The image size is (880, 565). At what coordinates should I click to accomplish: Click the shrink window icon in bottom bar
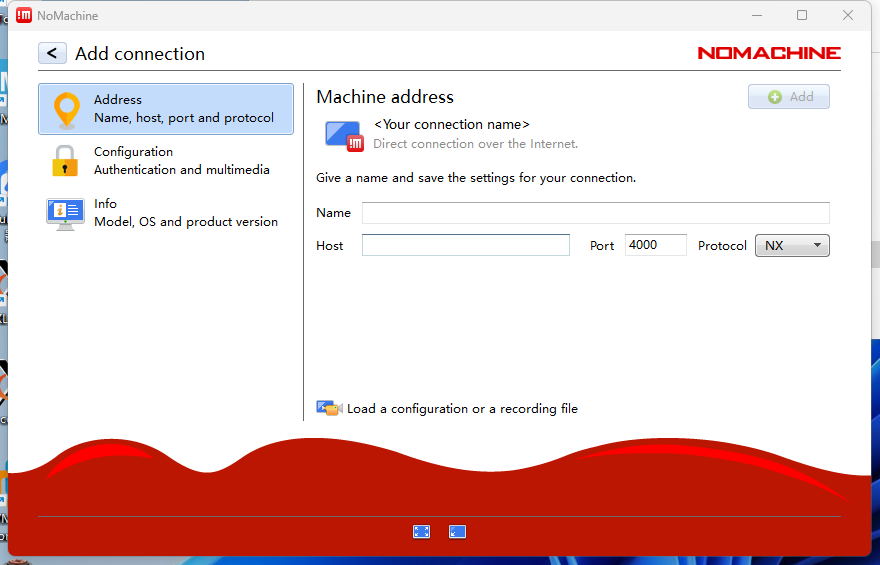click(457, 531)
